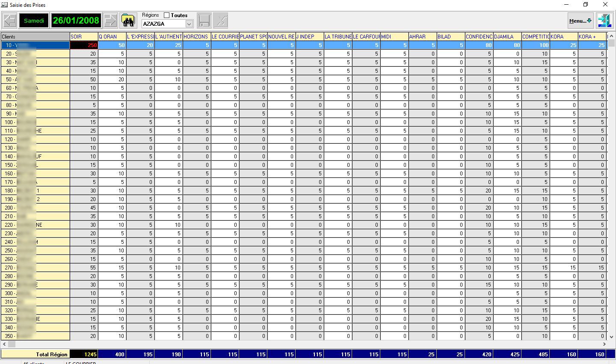This screenshot has height=364, width=616.
Task: Click the Clients column header
Action: tap(36, 37)
